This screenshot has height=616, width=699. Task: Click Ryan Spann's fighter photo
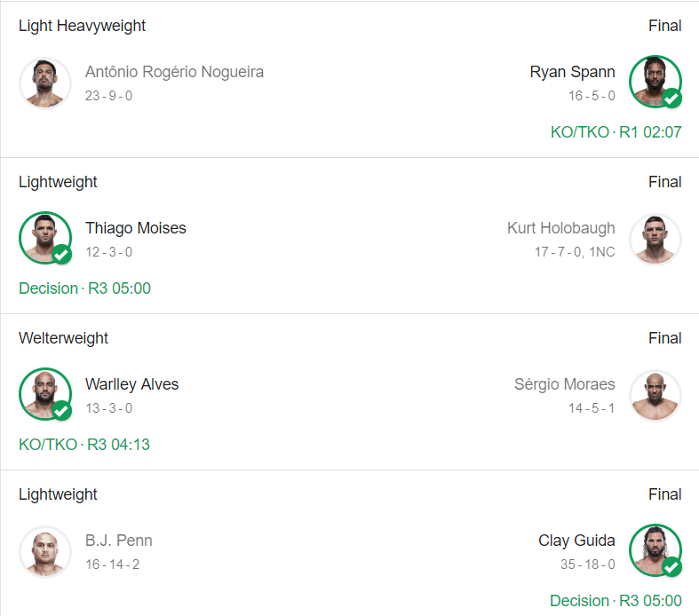[655, 83]
